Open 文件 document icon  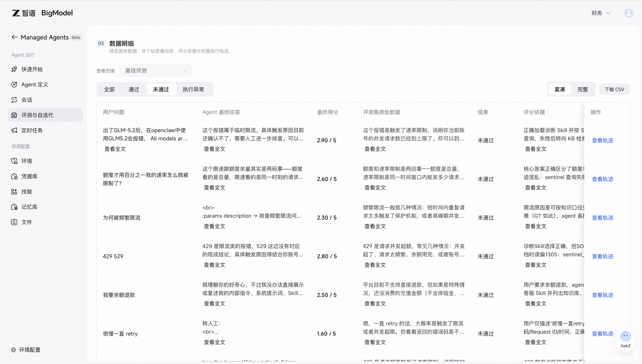click(x=14, y=222)
